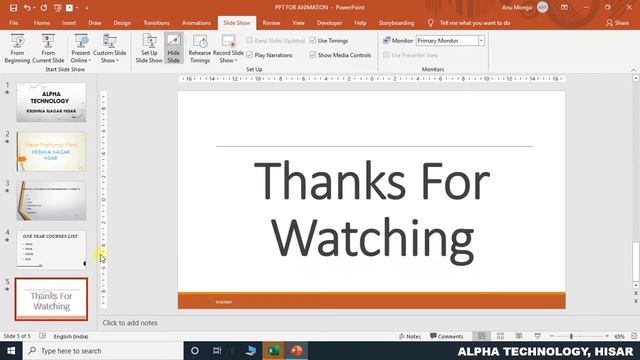The height and width of the screenshot is (360, 640).
Task: Launch Rehearse Timings
Action: pyautogui.click(x=200, y=48)
